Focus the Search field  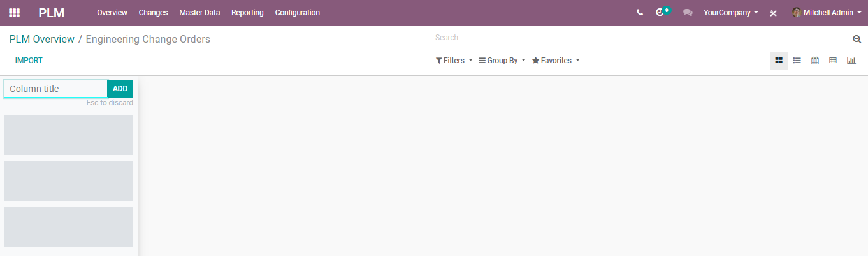click(642, 38)
